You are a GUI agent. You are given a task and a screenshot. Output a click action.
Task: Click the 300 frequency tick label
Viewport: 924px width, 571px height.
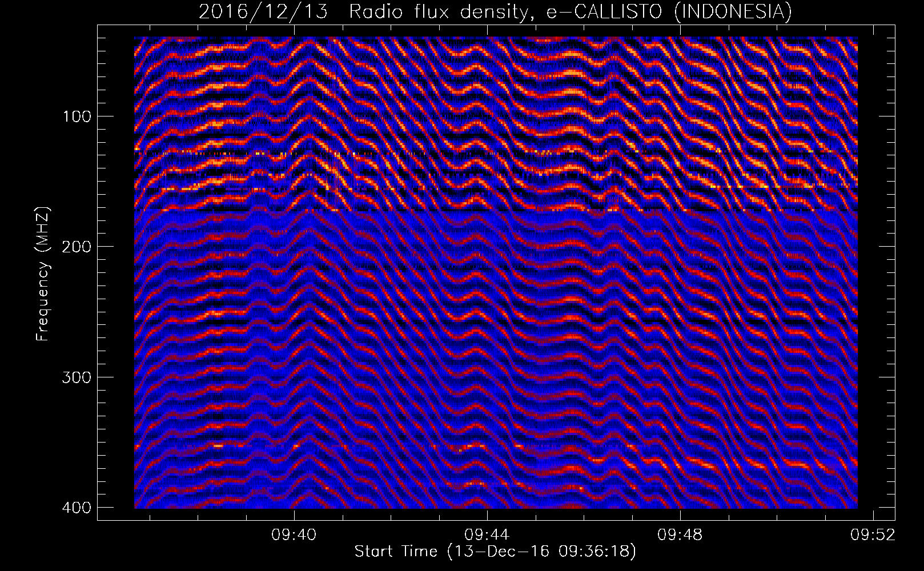point(76,377)
